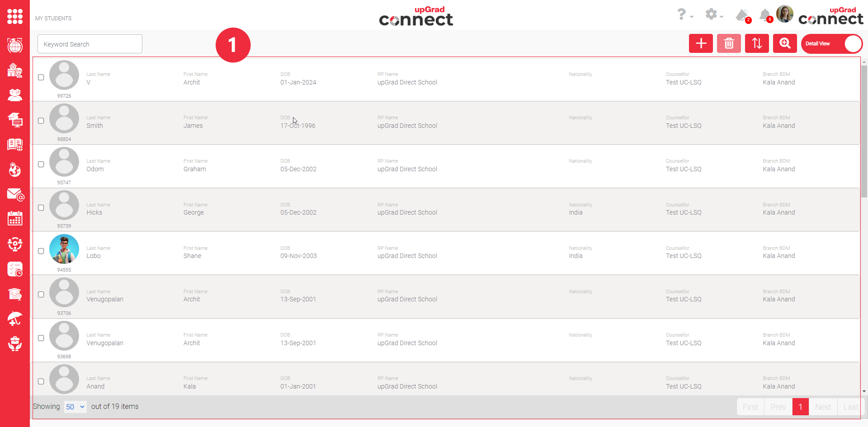
Task: Open the bell notifications icon
Action: [765, 15]
